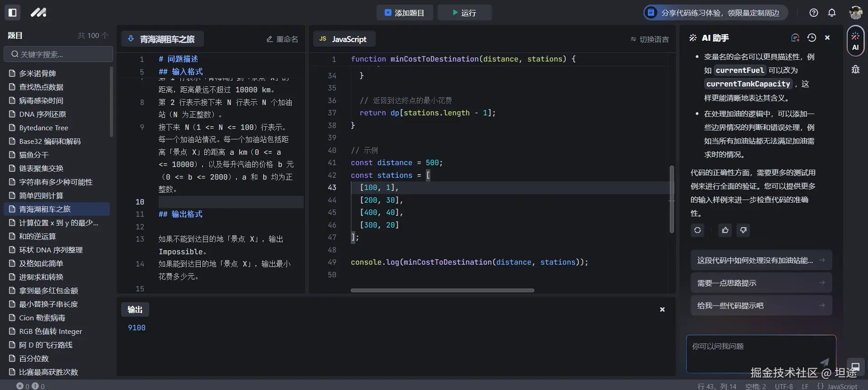Screen dimensions: 868x390
Task: Open AI assistant history clock icon
Action: [x=811, y=38]
